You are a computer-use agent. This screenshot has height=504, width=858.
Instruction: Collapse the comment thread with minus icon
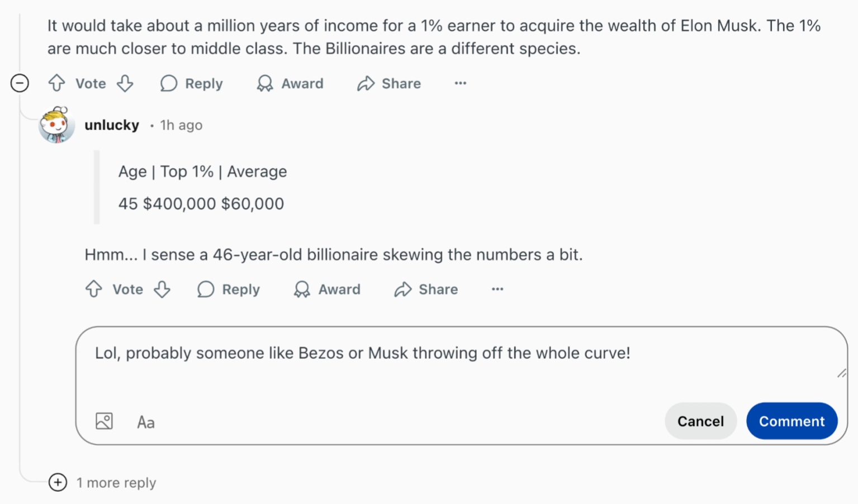20,83
